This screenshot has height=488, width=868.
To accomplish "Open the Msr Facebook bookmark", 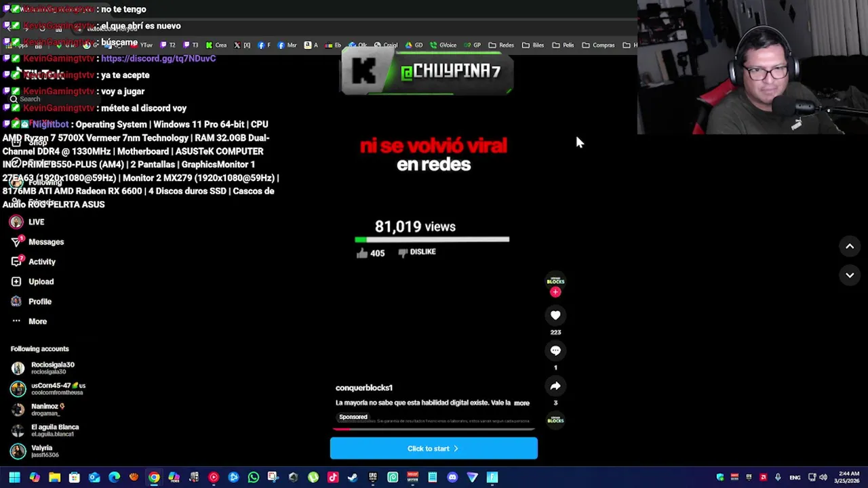I will click(287, 45).
